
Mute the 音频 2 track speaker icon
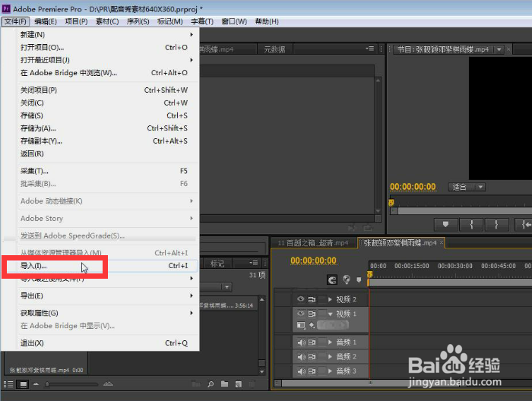tap(301, 357)
